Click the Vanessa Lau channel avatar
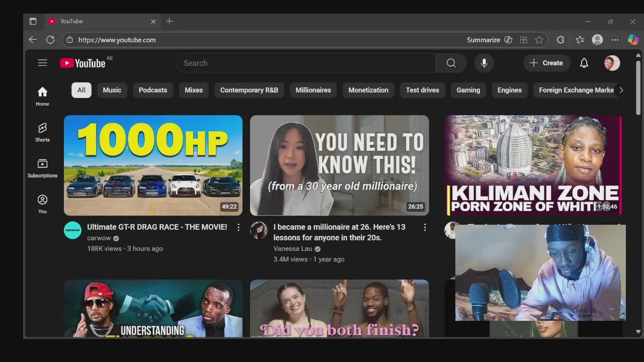The height and width of the screenshot is (362, 644). click(259, 230)
